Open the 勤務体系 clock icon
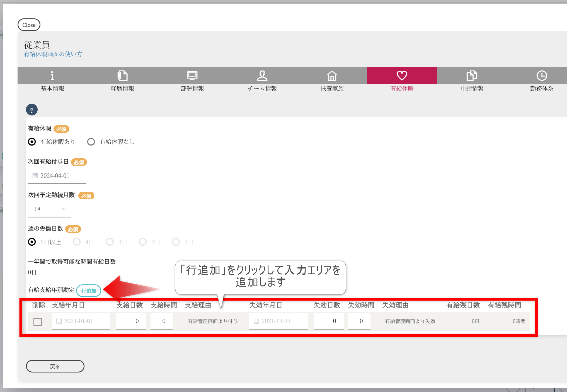 point(542,76)
